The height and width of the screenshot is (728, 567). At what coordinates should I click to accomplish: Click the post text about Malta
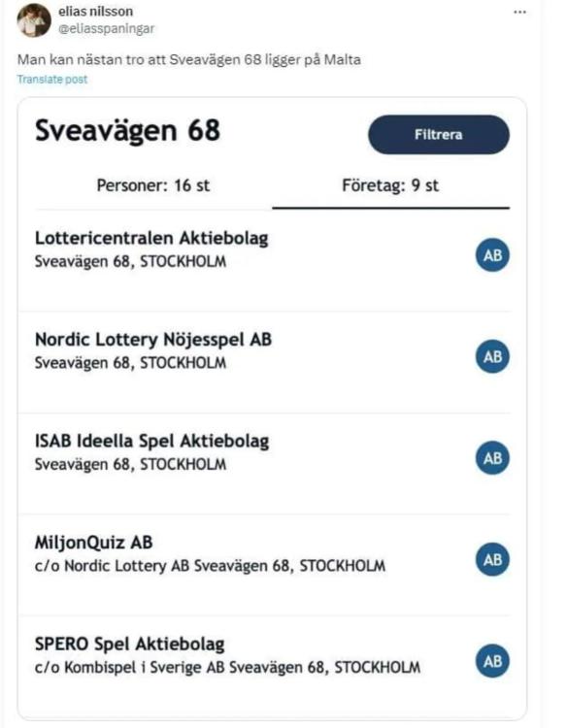tap(189, 60)
